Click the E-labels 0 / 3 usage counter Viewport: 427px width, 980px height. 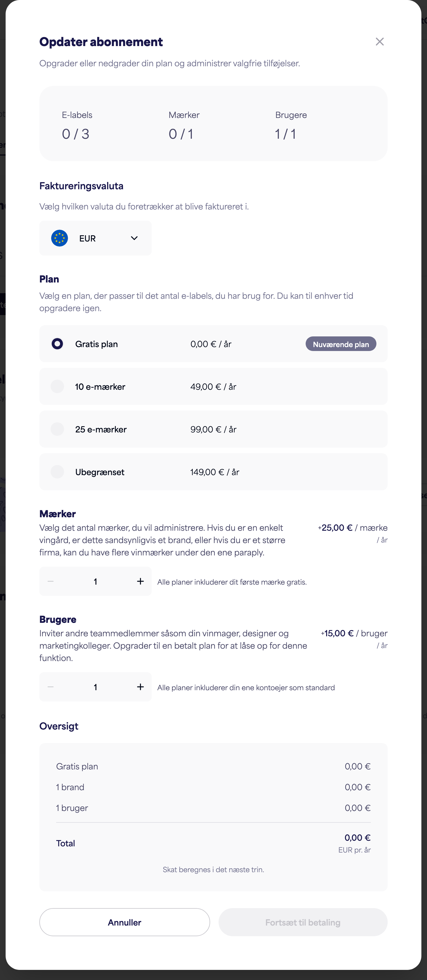click(77, 126)
